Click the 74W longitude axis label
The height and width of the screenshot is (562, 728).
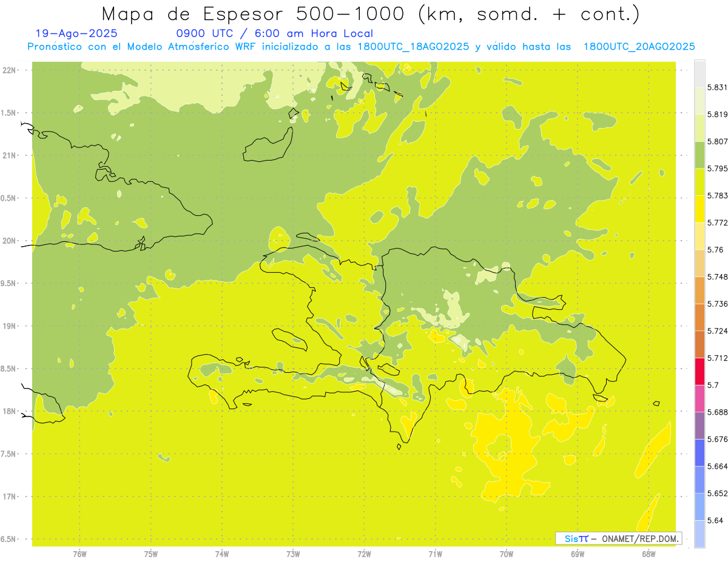[221, 554]
